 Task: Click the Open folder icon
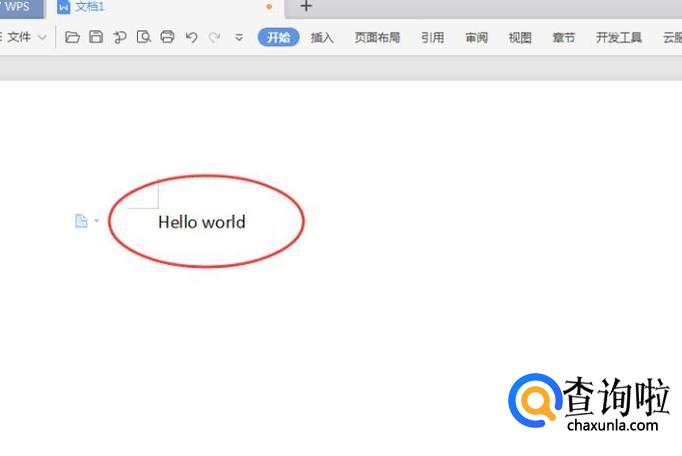[x=72, y=38]
